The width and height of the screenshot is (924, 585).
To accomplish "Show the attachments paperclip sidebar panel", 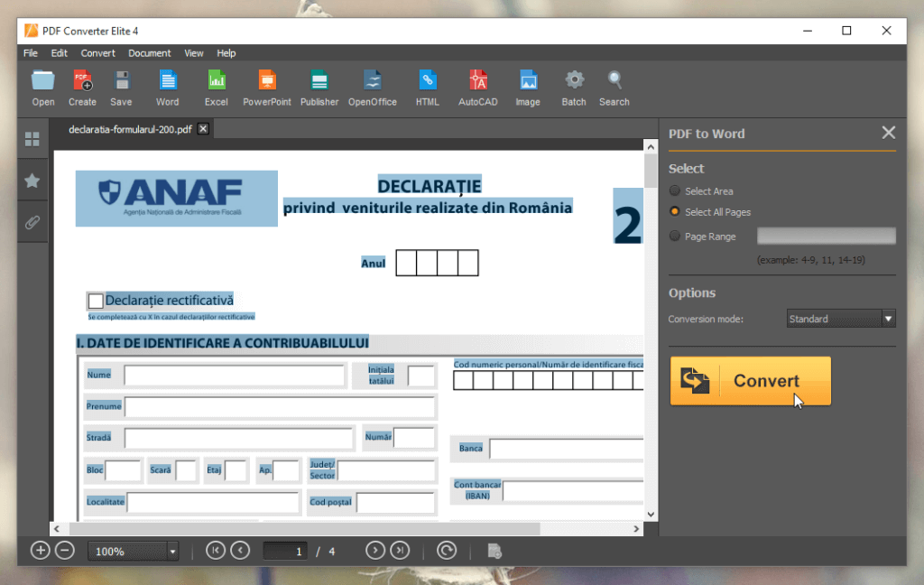I will pos(32,222).
